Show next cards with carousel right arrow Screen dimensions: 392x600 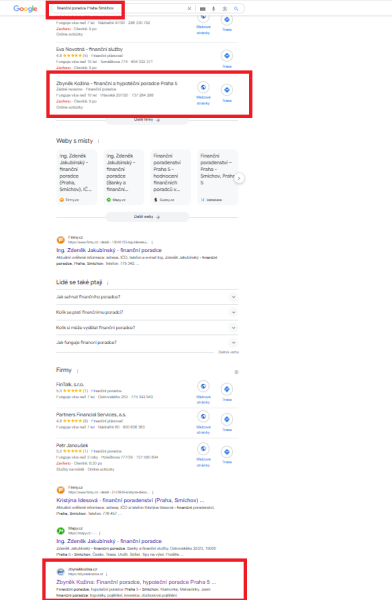point(239,178)
